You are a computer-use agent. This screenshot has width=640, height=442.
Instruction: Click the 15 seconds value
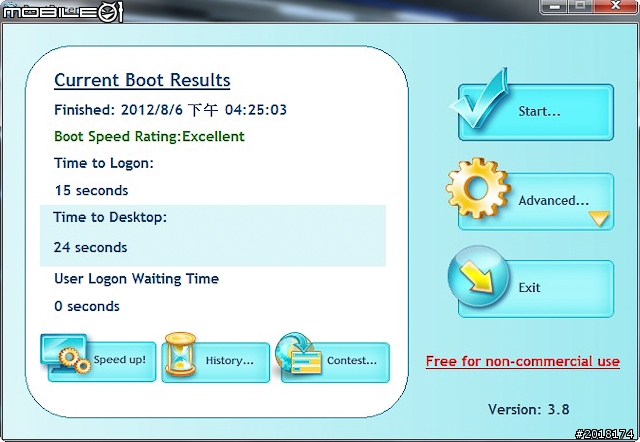coord(91,190)
